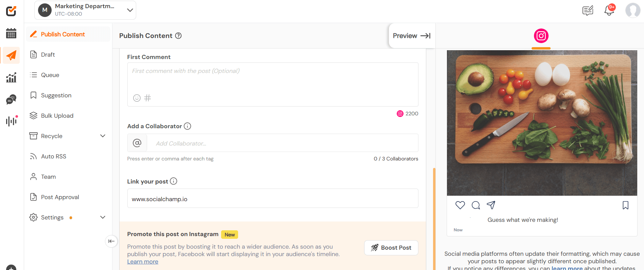Click the Link your post URL field
This screenshot has width=644, height=270.
click(x=273, y=198)
